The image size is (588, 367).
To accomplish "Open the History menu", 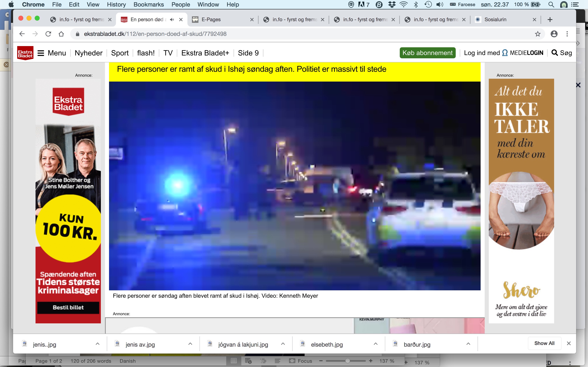I will pos(116,4).
